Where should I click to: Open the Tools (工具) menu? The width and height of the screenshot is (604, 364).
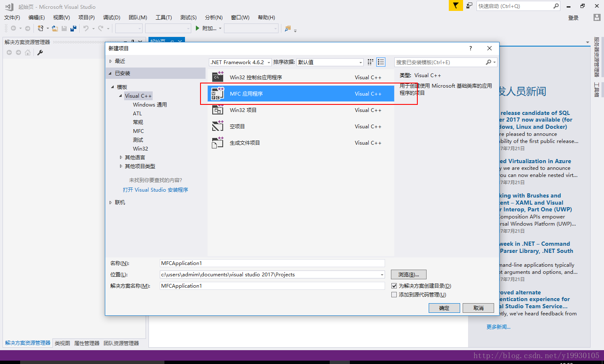(164, 18)
